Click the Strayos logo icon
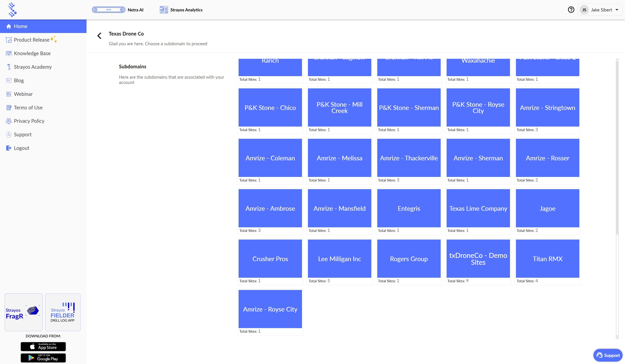This screenshot has width=625, height=364. point(12,10)
